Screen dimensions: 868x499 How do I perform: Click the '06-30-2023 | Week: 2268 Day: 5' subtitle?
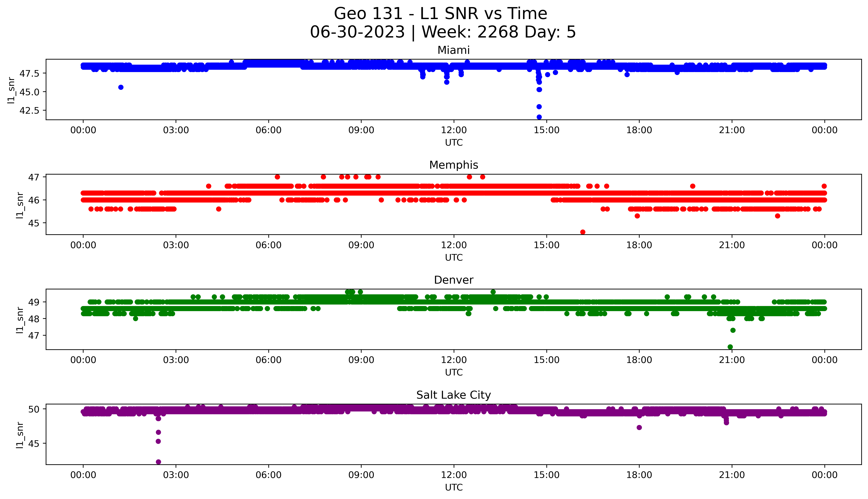click(443, 32)
